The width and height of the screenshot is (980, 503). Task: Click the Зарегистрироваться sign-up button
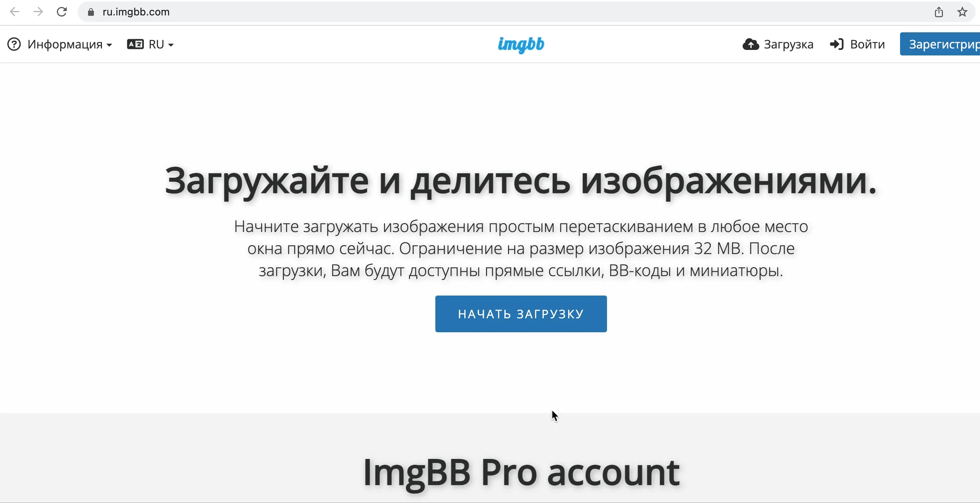coord(940,44)
